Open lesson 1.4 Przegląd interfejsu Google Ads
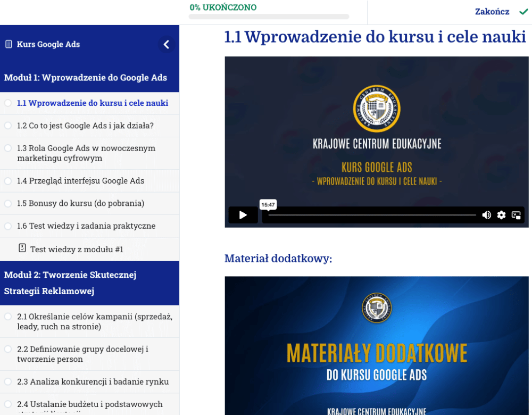 (x=80, y=181)
